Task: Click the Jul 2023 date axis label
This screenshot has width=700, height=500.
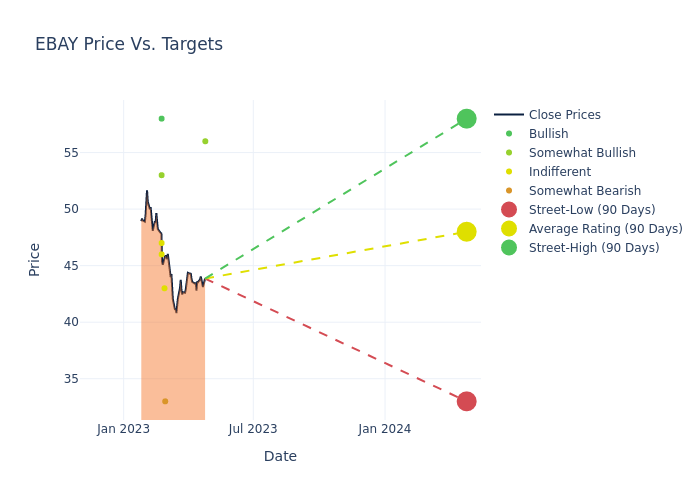Action: [x=253, y=429]
